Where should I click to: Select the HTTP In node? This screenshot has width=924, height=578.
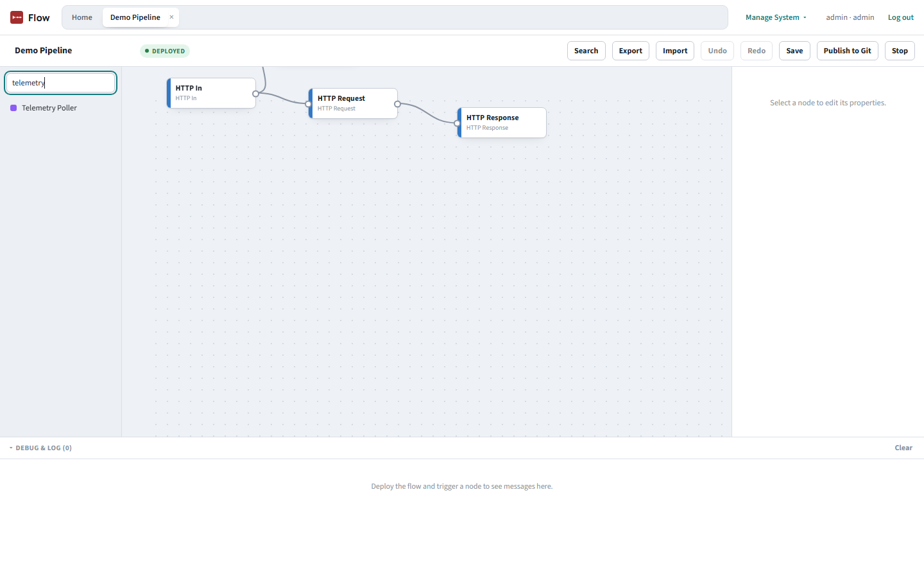click(x=211, y=93)
